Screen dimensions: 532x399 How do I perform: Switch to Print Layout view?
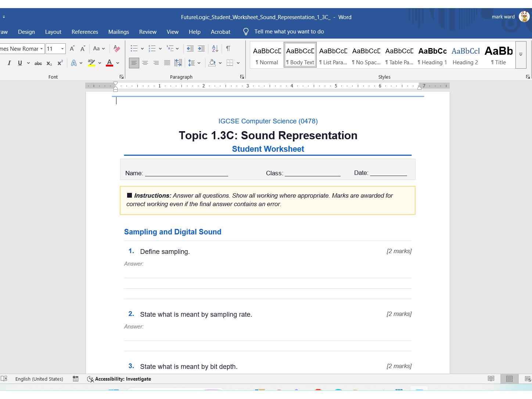(x=509, y=379)
